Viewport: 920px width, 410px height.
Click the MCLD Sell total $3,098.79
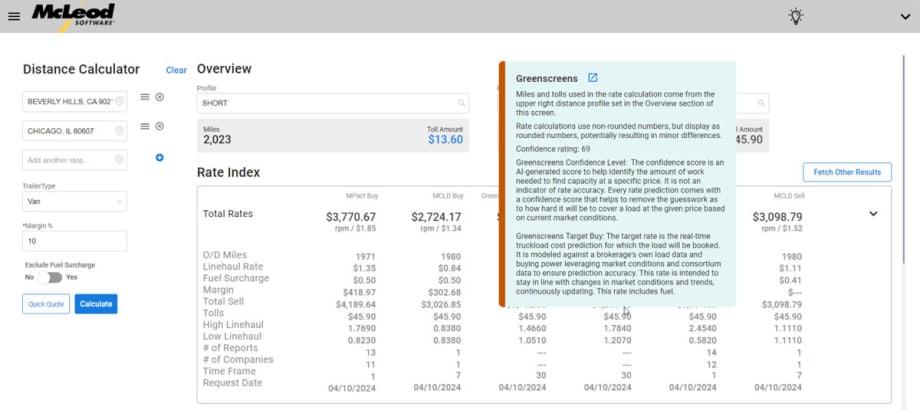pos(777,218)
